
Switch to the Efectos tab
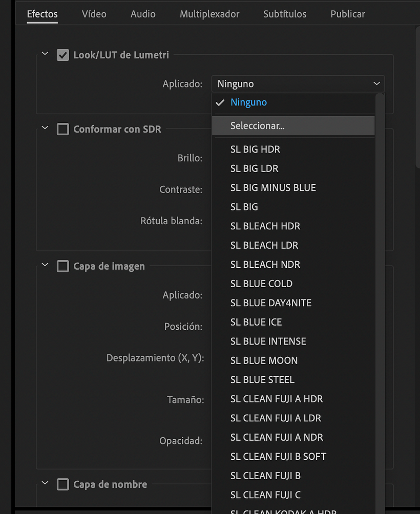coord(43,14)
